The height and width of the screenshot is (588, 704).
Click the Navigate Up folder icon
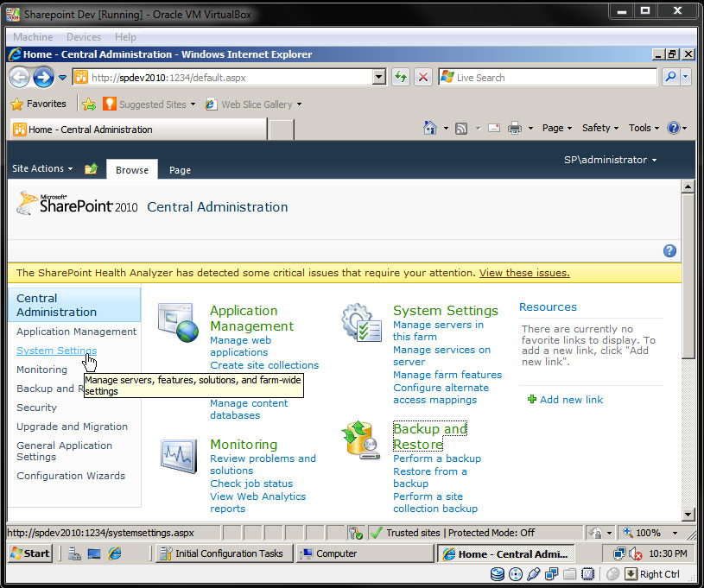click(92, 168)
